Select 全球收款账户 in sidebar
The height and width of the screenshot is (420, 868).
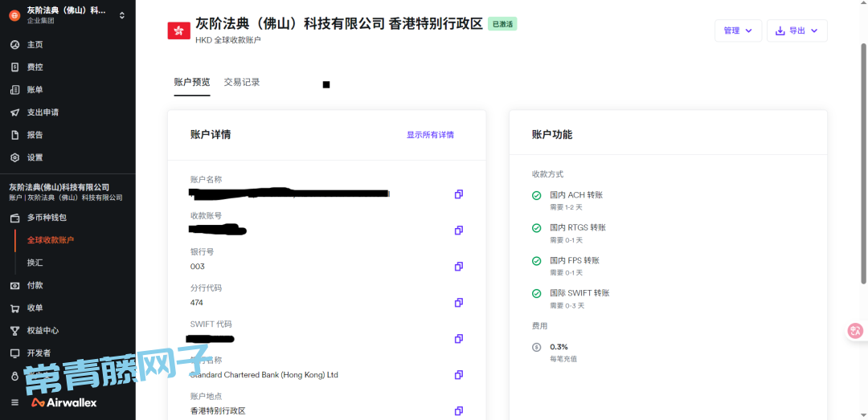coord(51,240)
